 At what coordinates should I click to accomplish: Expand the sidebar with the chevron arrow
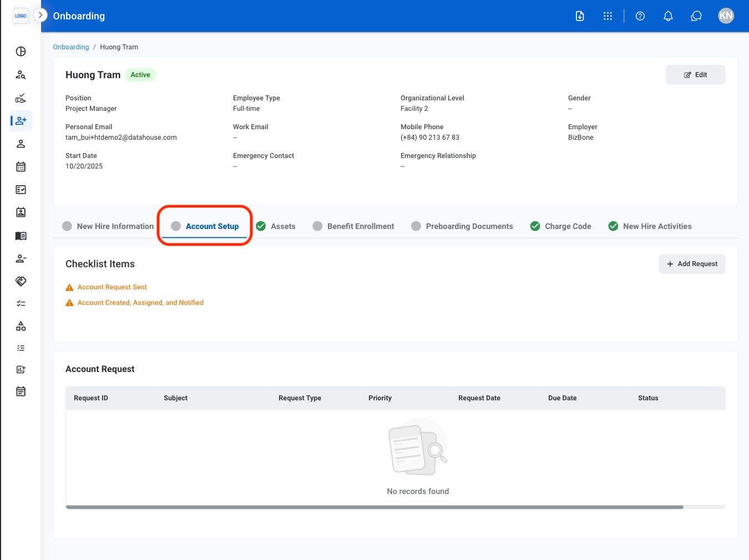tap(41, 15)
